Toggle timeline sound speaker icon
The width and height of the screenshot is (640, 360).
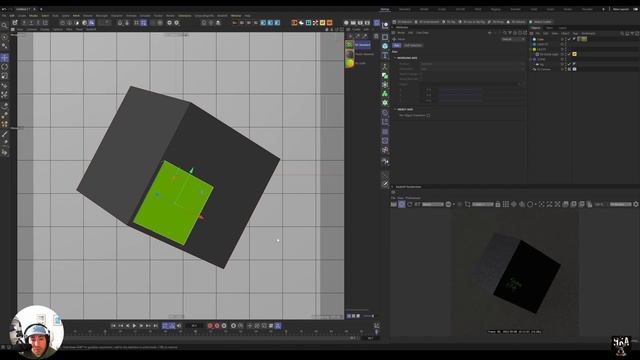[179, 326]
